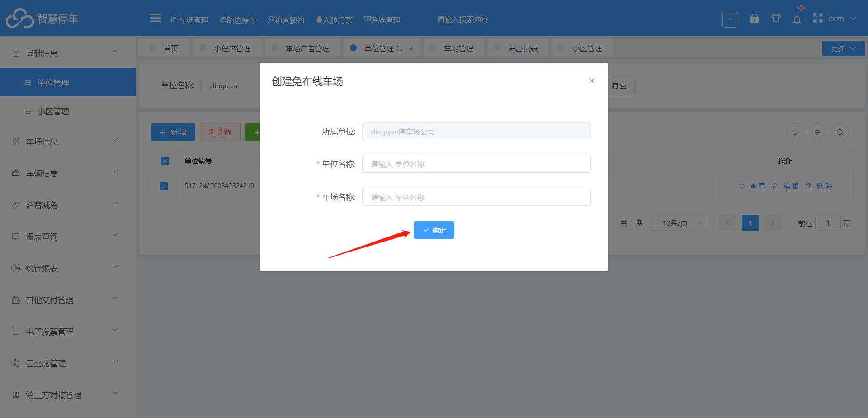Screen dimensions: 868x418
Task: Expand 车场信息 sidebar menu
Action: pos(68,142)
